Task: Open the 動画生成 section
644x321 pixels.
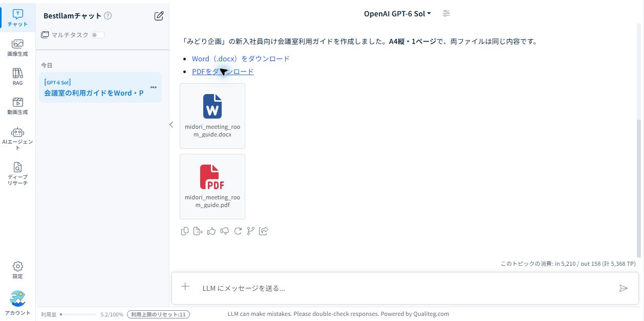Action: coord(17,105)
